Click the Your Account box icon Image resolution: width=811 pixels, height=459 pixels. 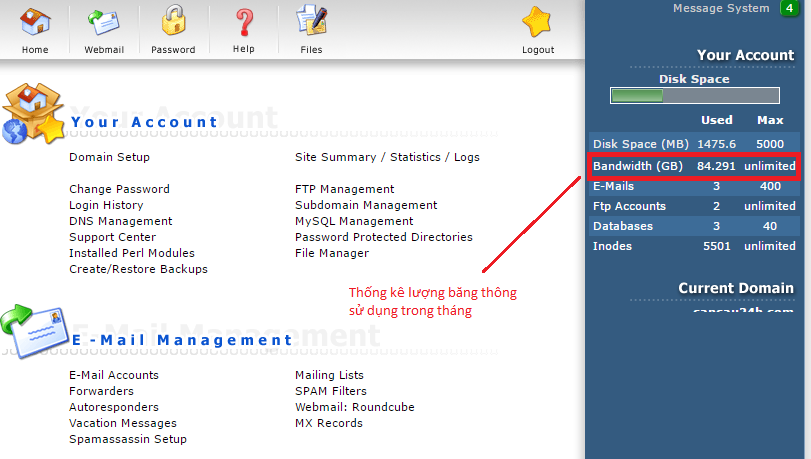(33, 113)
